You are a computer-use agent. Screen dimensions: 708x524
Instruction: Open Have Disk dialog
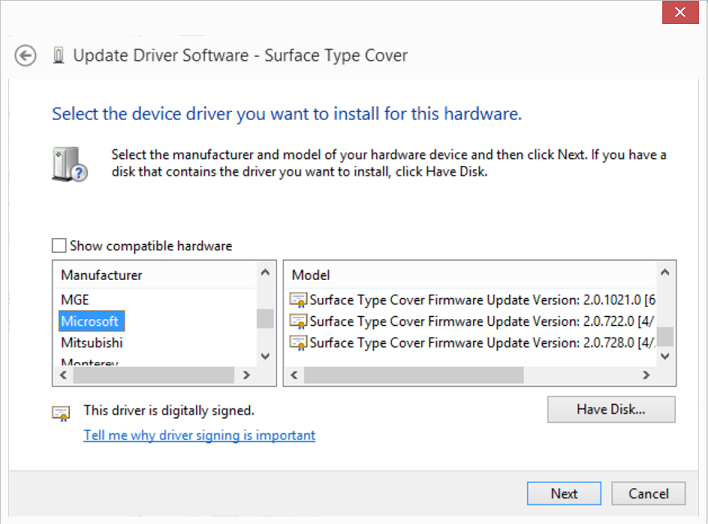[611, 410]
